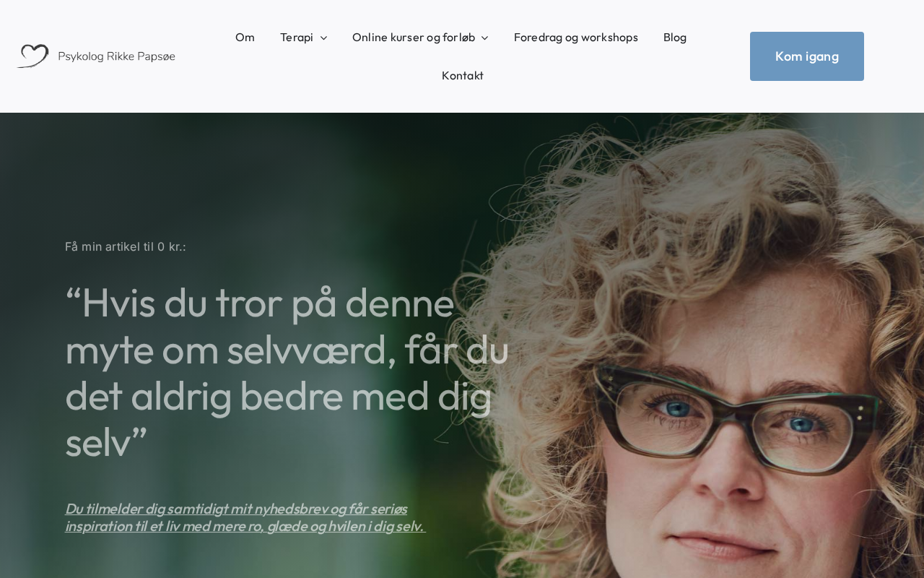This screenshot has width=924, height=578.
Task: Expand the Online kurser og forløb chevron
Action: [x=484, y=38]
